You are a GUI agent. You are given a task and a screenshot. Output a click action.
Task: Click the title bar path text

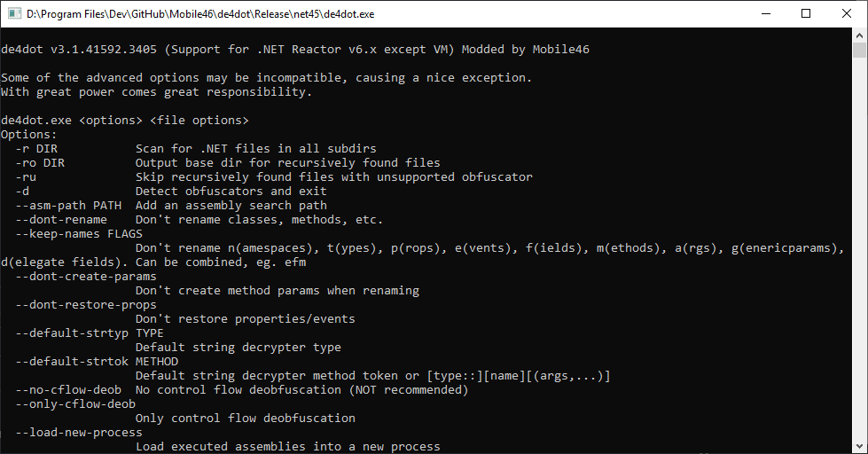pos(200,14)
